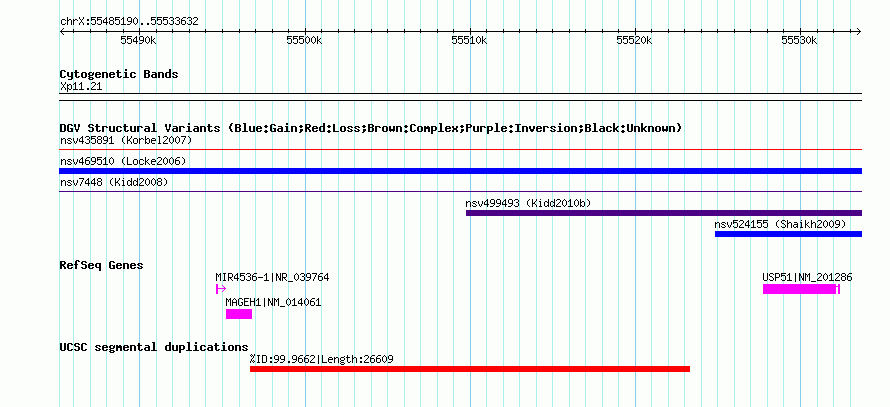Viewport: 890px width, 407px height.
Task: Select the thin red nsv435891 loss line
Action: tap(460, 150)
